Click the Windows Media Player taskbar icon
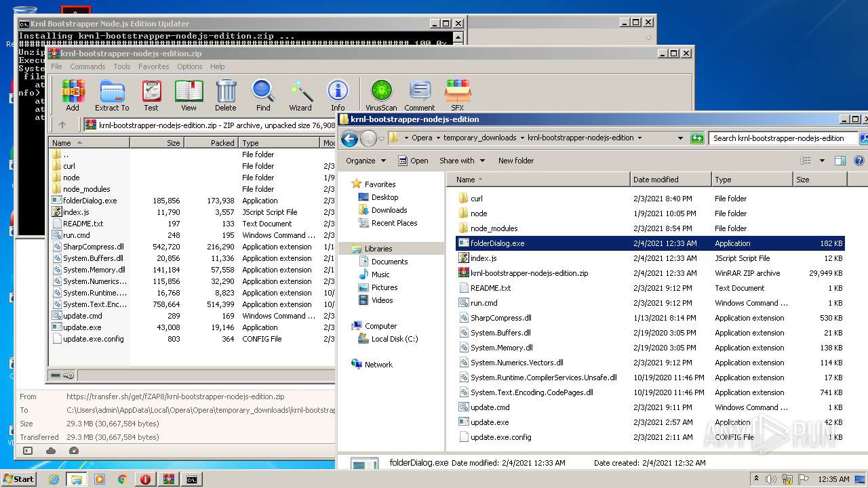 pos(100,479)
